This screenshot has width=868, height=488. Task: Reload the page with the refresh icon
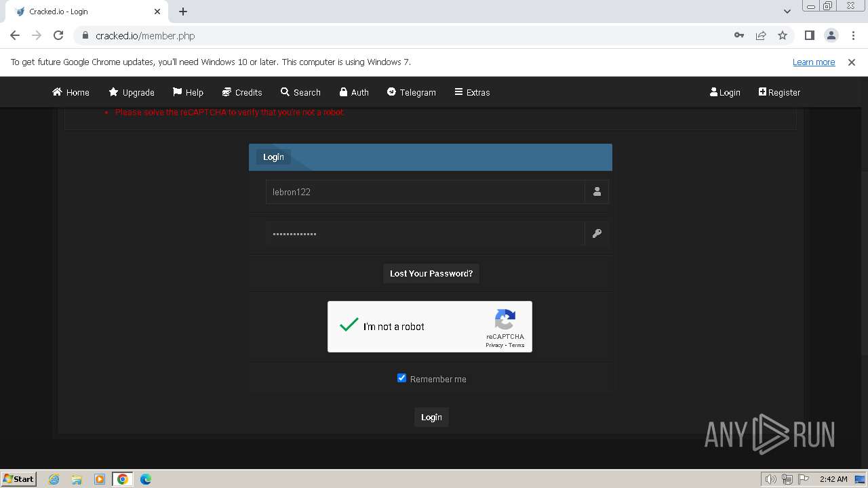coord(58,35)
